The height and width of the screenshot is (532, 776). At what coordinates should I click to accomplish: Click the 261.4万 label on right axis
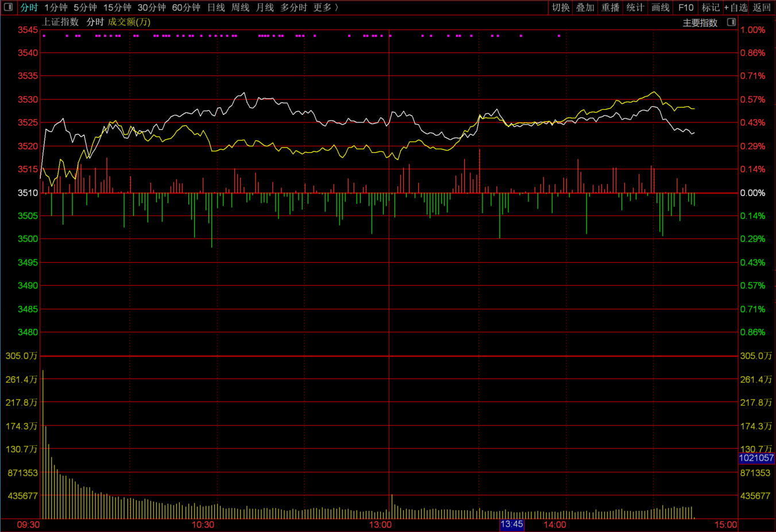pos(756,379)
